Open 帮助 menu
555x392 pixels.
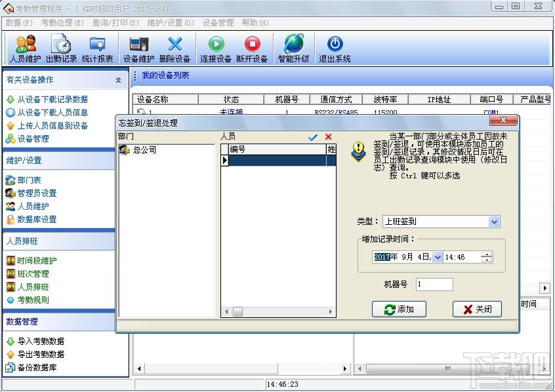(x=255, y=23)
